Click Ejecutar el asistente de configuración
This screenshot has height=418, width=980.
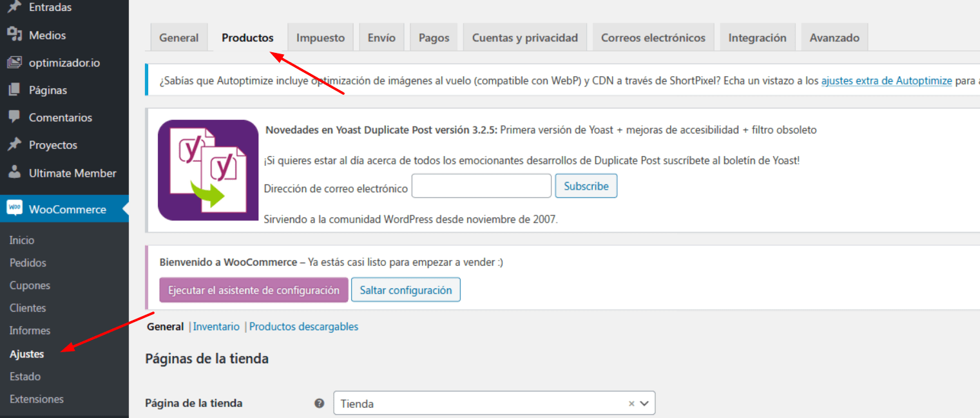point(254,290)
